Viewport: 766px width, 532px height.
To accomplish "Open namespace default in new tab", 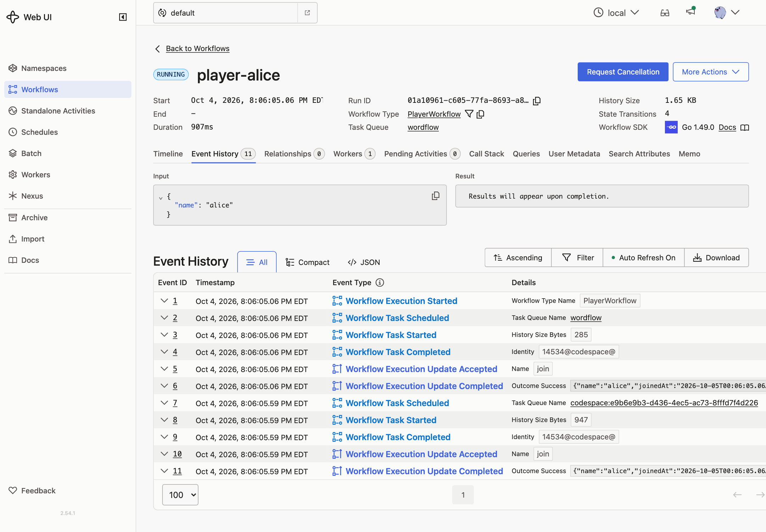I will coord(307,13).
